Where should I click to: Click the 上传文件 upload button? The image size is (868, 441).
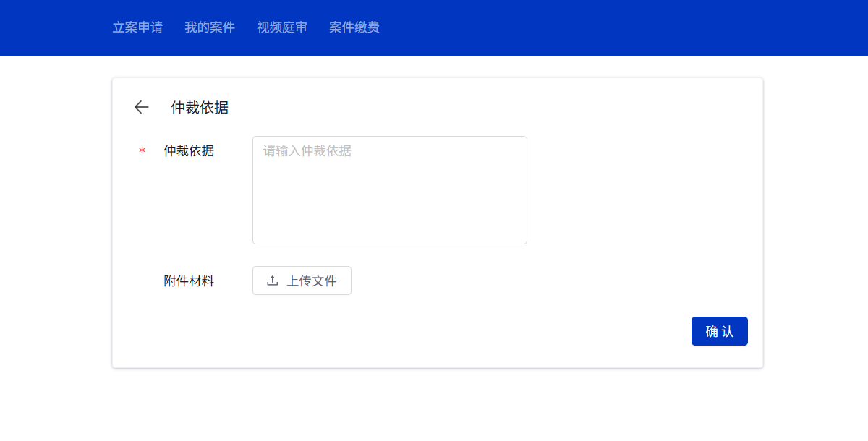[302, 281]
